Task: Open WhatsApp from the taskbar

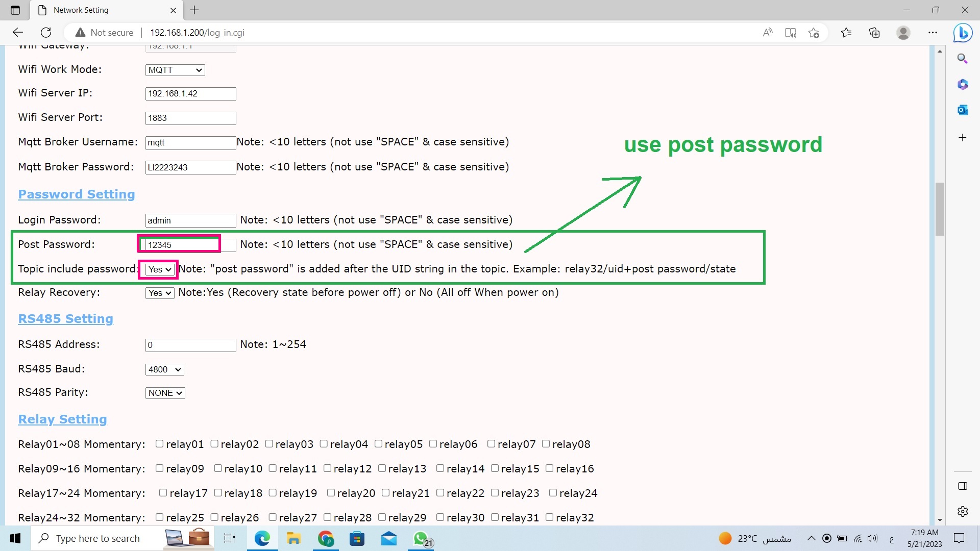Action: pos(421,538)
